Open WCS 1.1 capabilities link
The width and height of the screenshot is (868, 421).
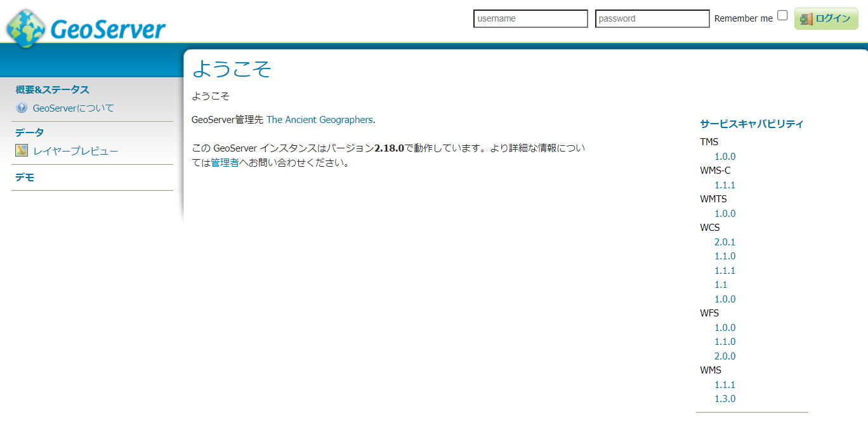721,285
